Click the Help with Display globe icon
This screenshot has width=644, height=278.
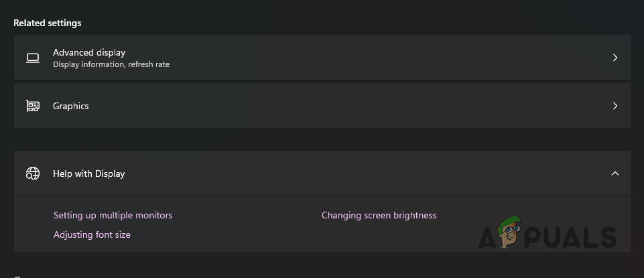coord(33,173)
